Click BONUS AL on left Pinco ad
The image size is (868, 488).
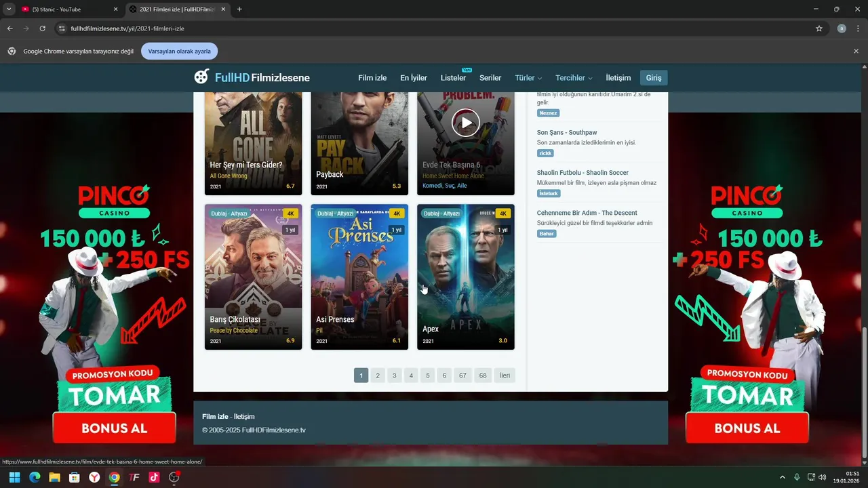(x=114, y=428)
